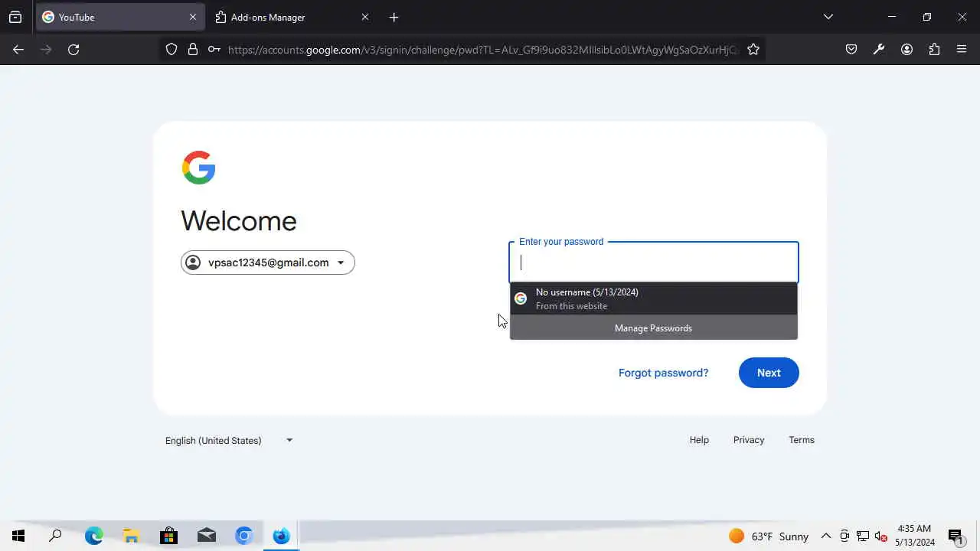Close the YouTube tab
980x551 pixels.
pyautogui.click(x=192, y=17)
